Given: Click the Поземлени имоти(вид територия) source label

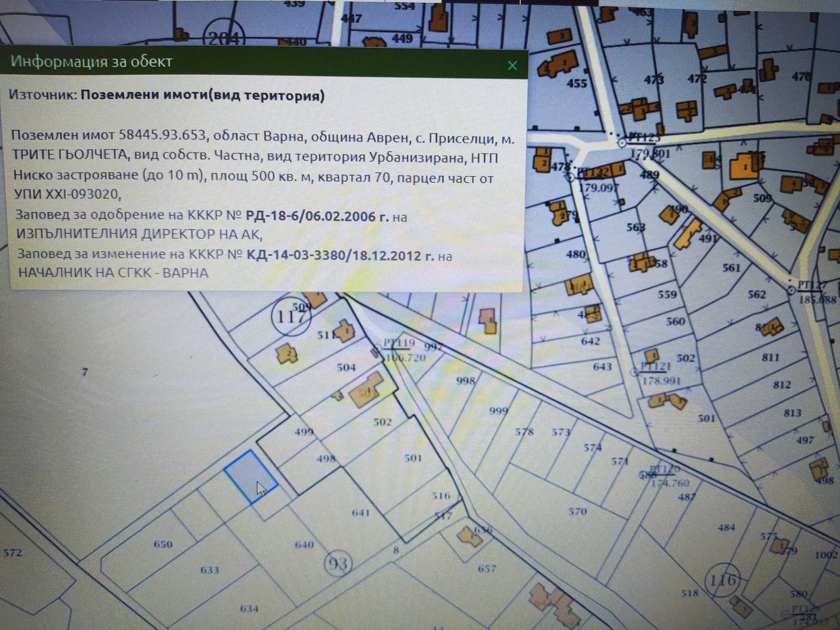Looking at the screenshot, I should click(x=203, y=95).
